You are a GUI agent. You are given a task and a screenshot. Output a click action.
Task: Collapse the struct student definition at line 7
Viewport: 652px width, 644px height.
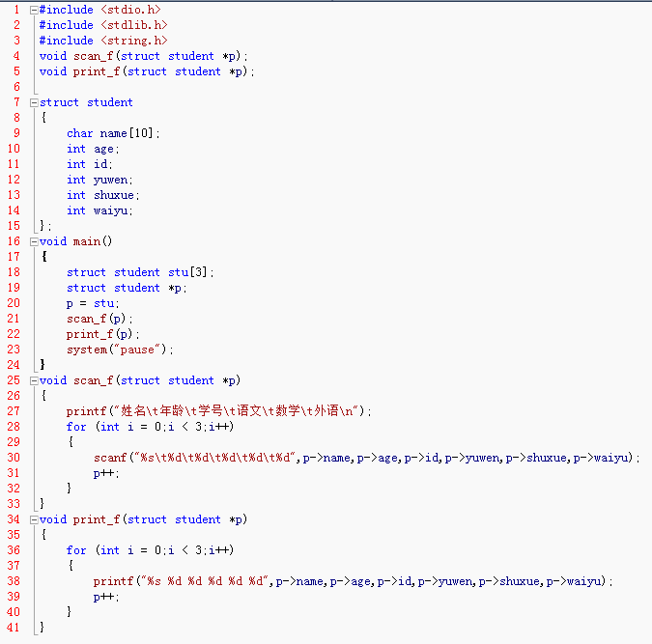(34, 102)
